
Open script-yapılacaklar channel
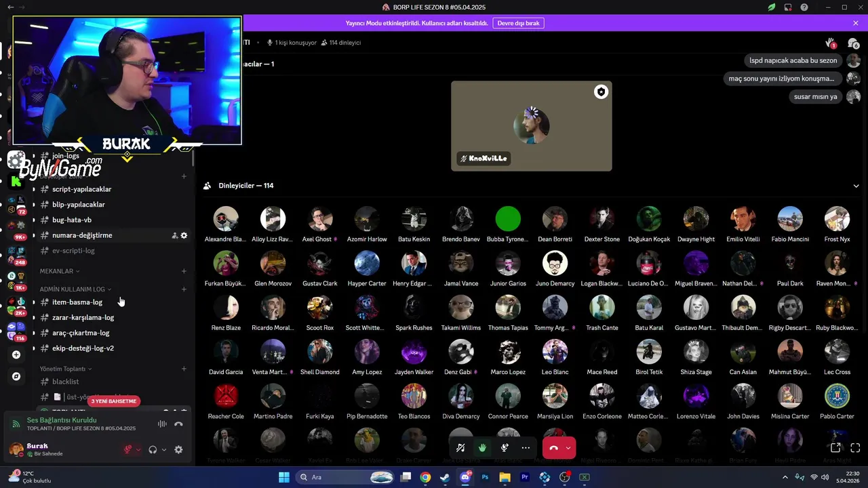(x=81, y=189)
